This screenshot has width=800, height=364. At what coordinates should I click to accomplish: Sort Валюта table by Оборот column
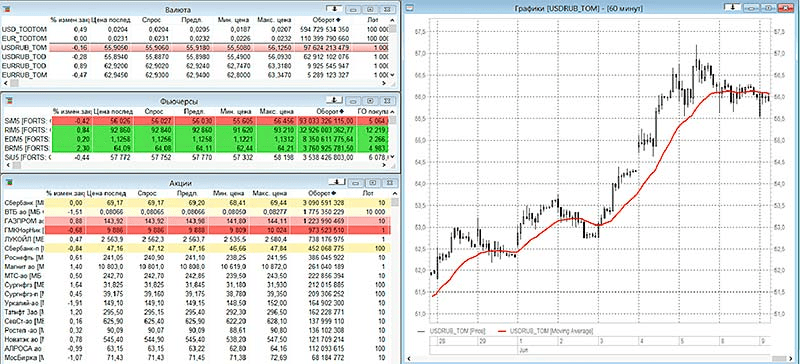click(327, 20)
